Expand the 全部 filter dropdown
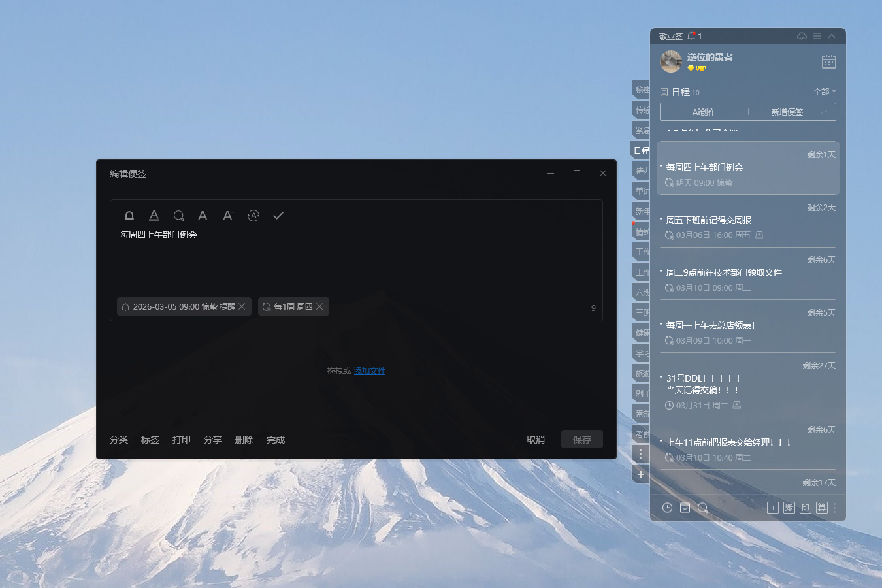The width and height of the screenshot is (882, 588). pyautogui.click(x=825, y=92)
